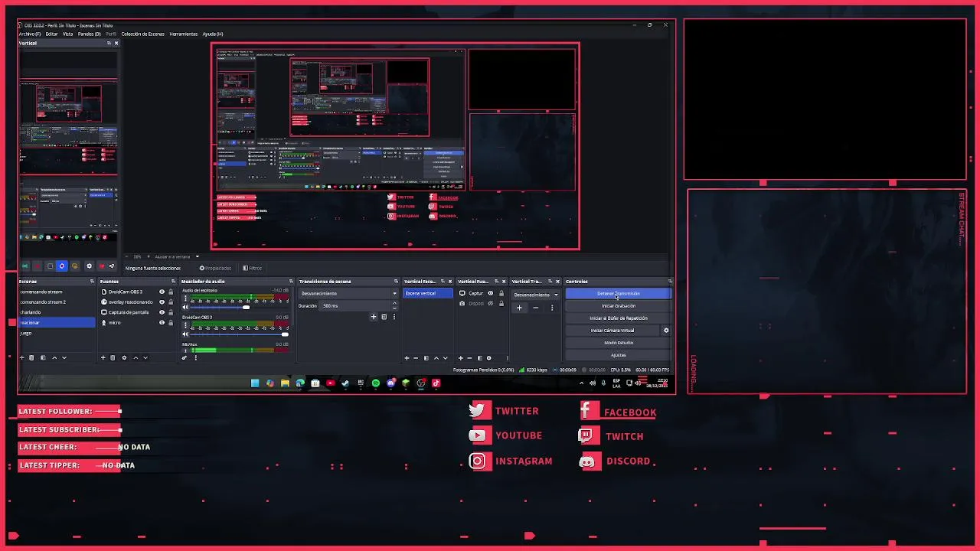Increase transition Duración with up arrow
Image resolution: width=980 pixels, height=551 pixels.
[394, 303]
